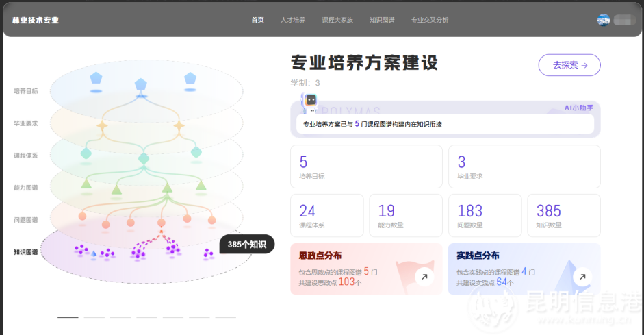Select the 知识图谱 layer label on left

(x=26, y=251)
